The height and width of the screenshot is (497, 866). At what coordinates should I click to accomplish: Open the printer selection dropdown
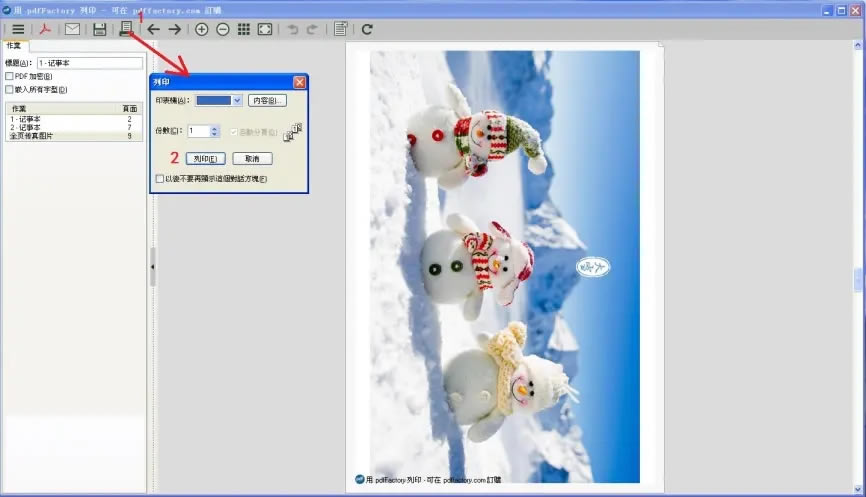[237, 101]
